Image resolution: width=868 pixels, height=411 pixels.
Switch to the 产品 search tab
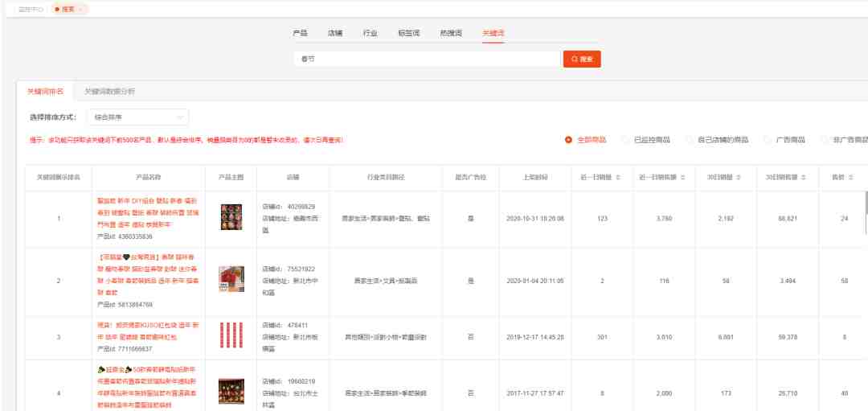tap(300, 33)
